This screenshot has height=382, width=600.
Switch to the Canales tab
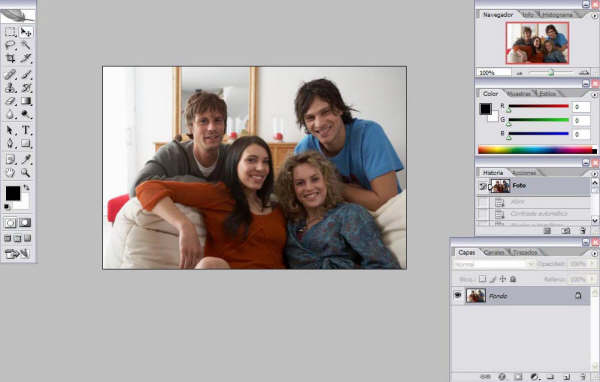[x=494, y=252]
